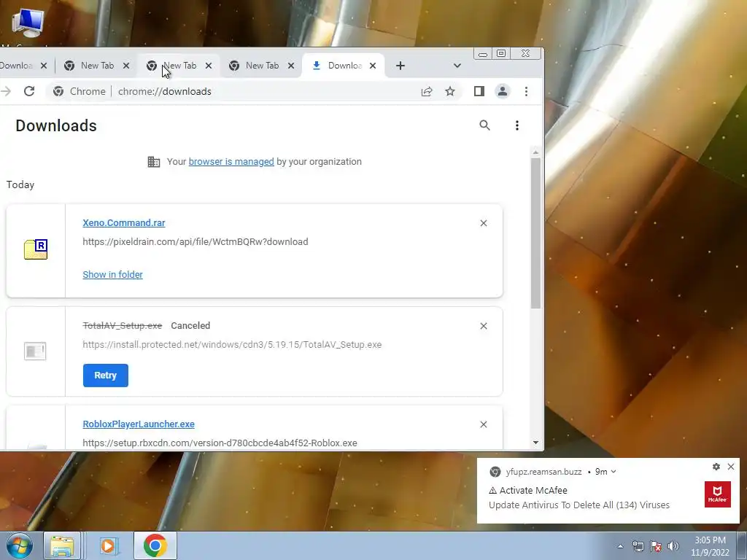Click the network tray icon
The width and height of the screenshot is (747, 560).
click(x=638, y=546)
